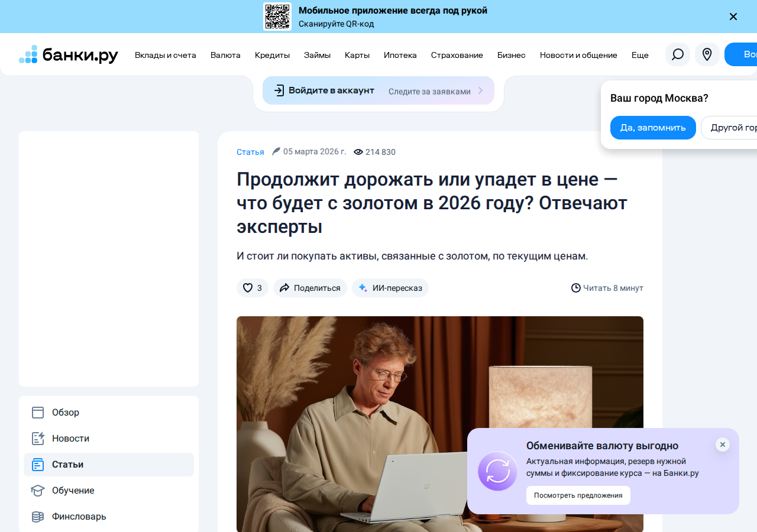
Task: Open the Валюта menu
Action: coord(225,55)
